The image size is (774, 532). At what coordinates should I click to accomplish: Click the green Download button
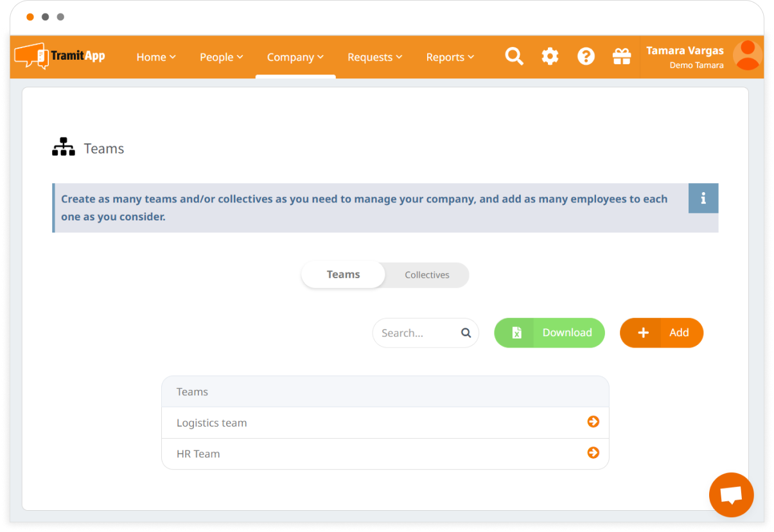[549, 333]
